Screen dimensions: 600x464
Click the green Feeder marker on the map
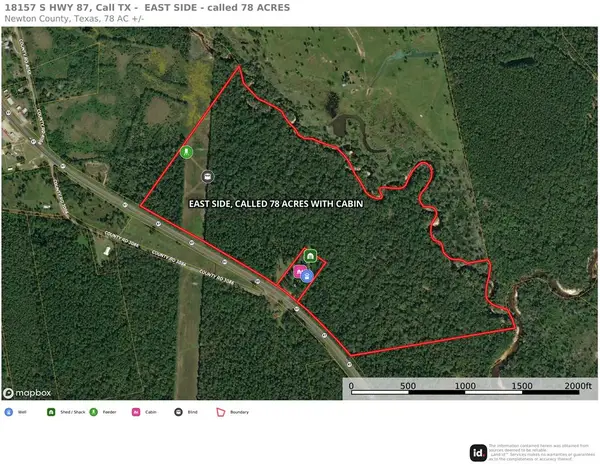[186, 152]
